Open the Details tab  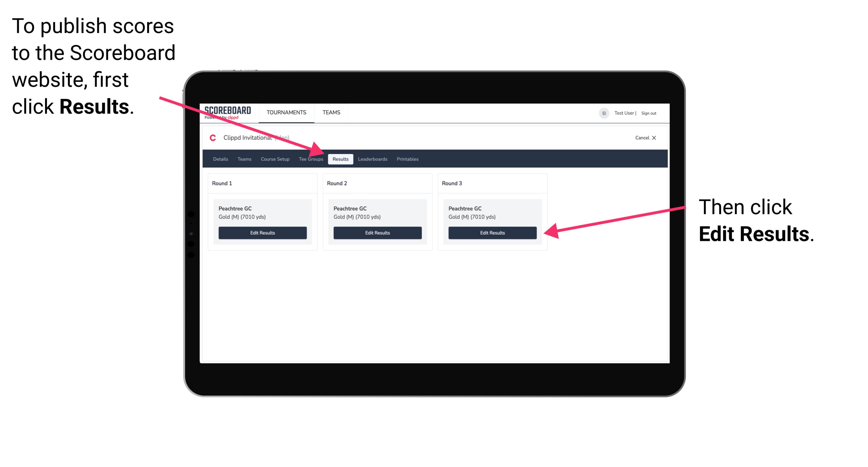pos(220,159)
